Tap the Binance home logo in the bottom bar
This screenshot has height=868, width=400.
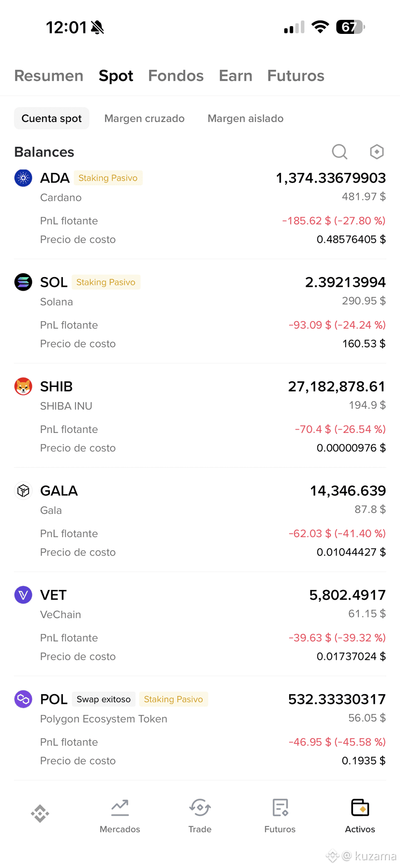point(40,813)
